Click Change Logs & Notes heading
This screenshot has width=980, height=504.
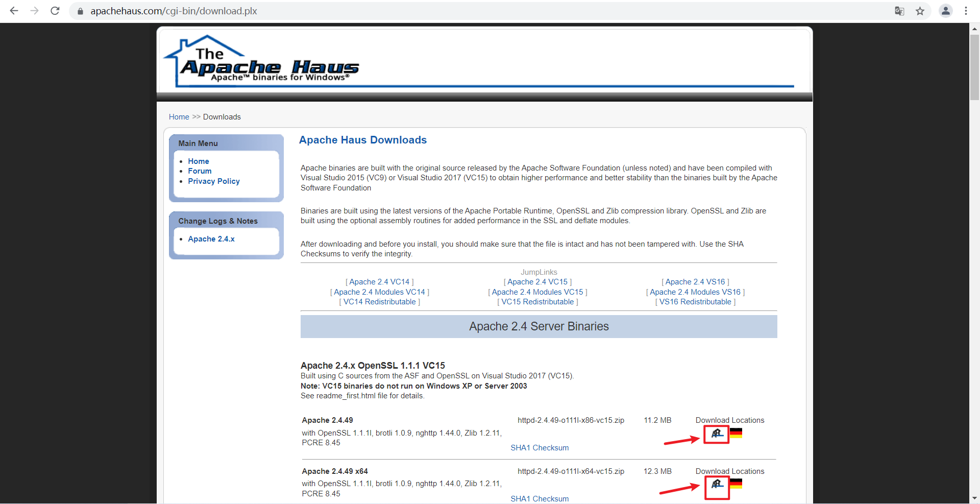tap(218, 221)
